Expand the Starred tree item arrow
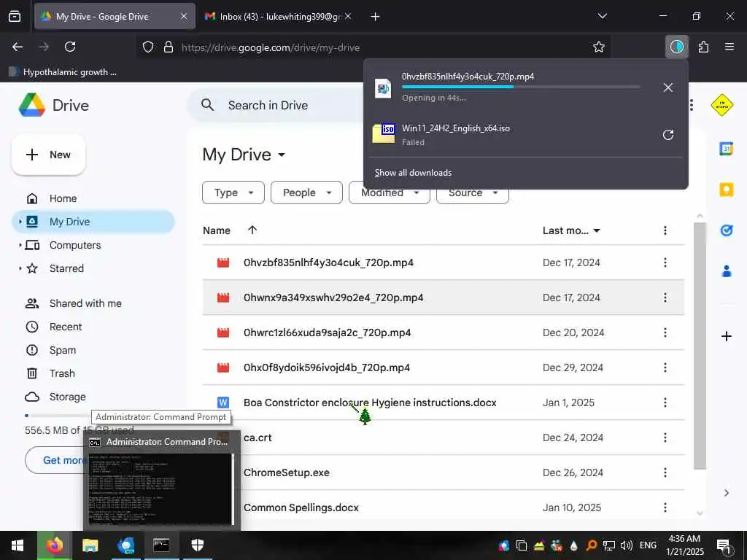Viewport: 747px width, 560px height. pyautogui.click(x=20, y=268)
